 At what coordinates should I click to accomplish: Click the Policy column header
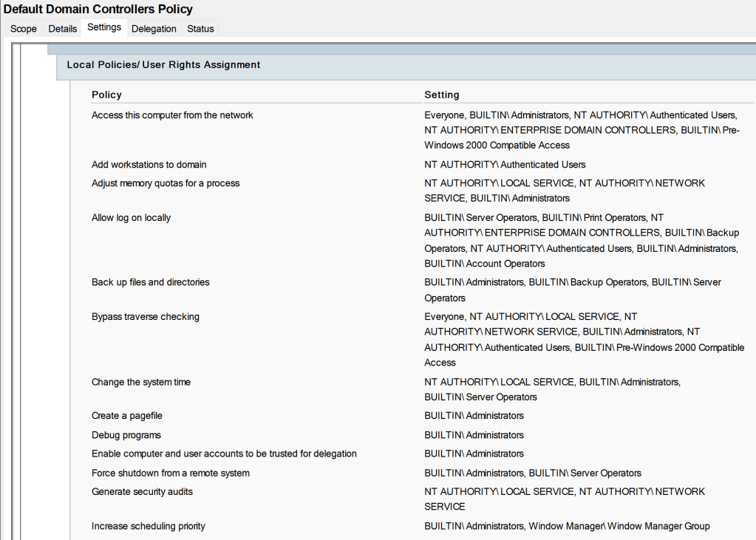coord(106,95)
